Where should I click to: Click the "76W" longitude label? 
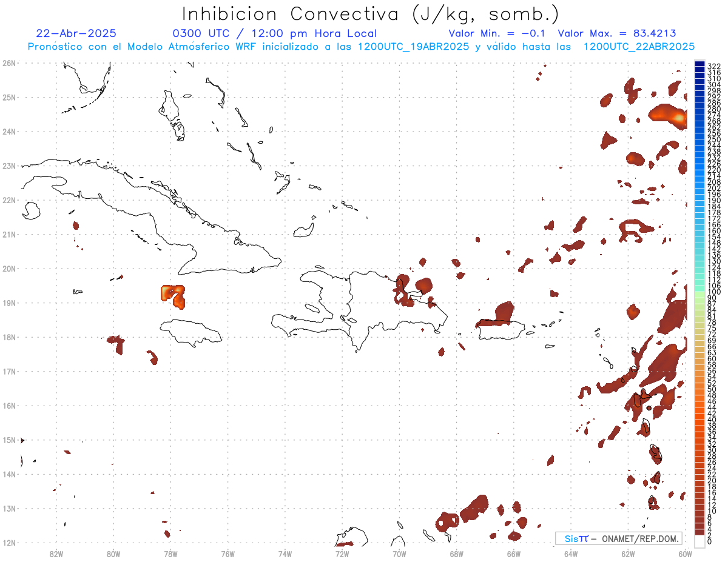click(x=227, y=554)
